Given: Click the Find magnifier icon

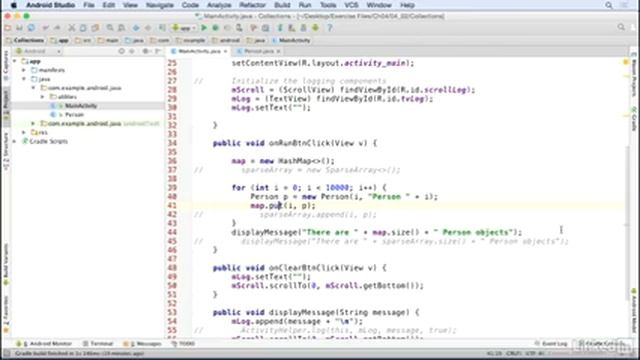Looking at the screenshot, I should [x=110, y=28].
